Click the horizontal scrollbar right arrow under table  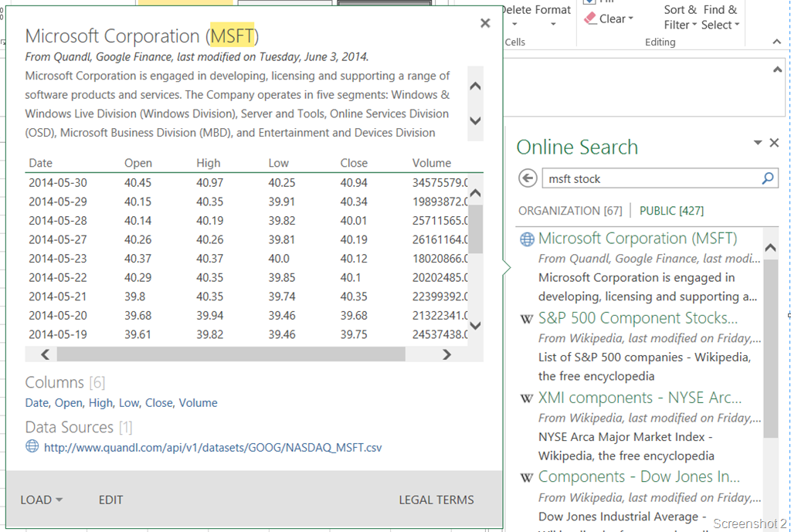446,354
